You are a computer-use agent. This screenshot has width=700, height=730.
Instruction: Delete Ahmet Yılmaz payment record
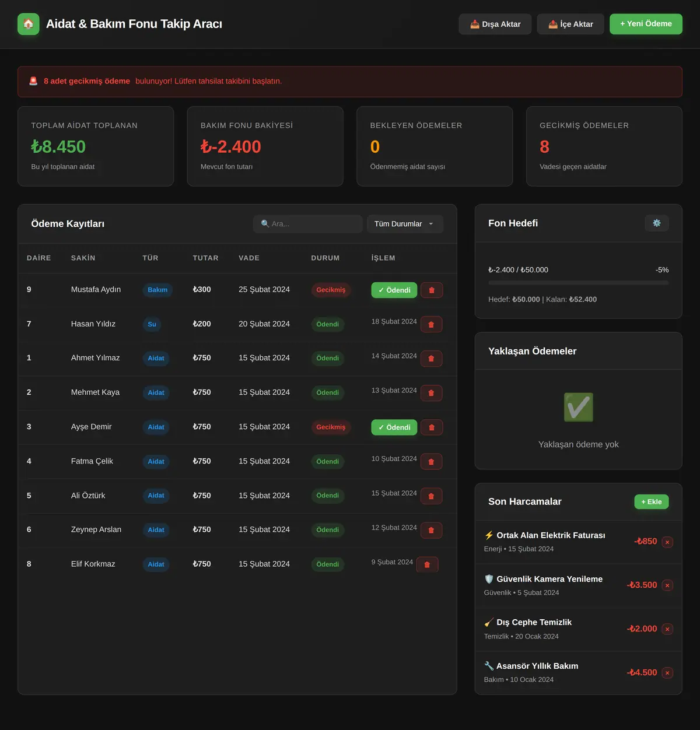click(431, 359)
